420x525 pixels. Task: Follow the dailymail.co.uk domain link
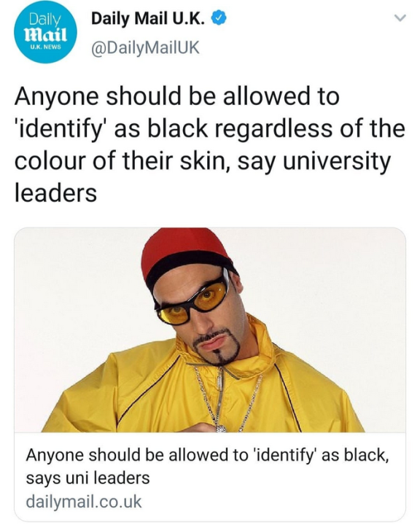tap(84, 502)
